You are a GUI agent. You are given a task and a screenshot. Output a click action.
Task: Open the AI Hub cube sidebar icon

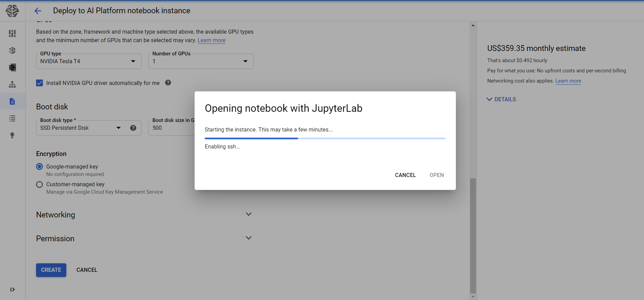point(12,50)
